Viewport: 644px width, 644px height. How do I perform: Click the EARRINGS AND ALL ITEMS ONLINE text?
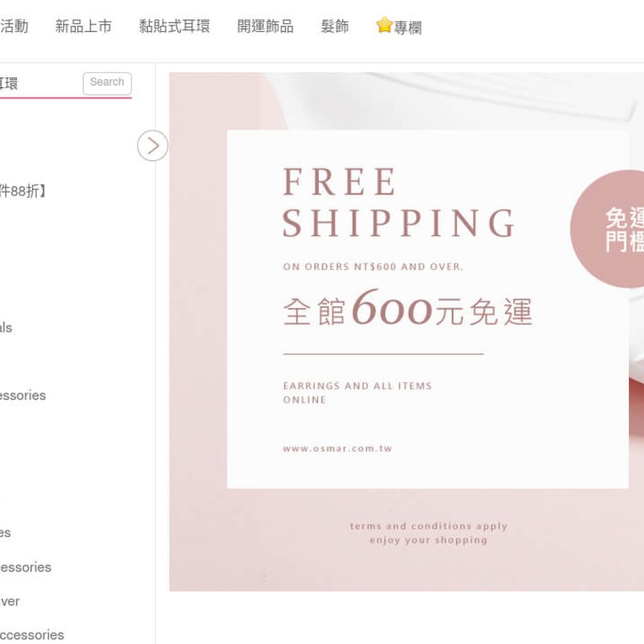(x=357, y=392)
